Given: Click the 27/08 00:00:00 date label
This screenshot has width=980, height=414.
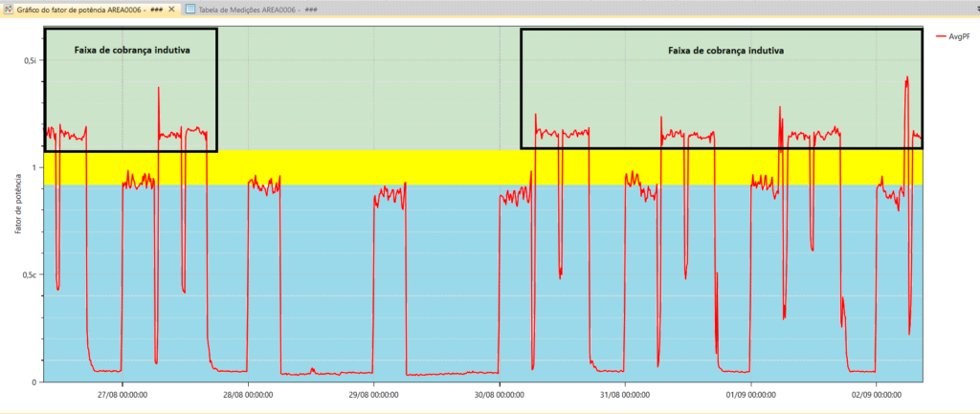Looking at the screenshot, I should tap(122, 393).
